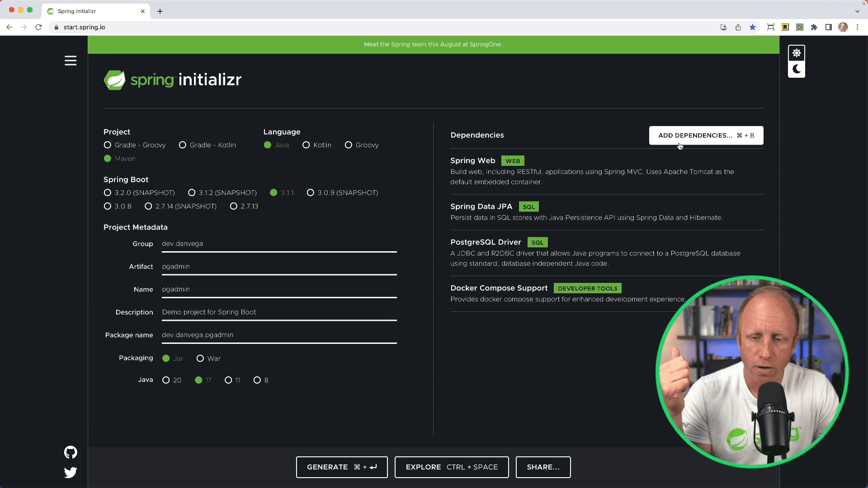Screen dimensions: 868x488
Task: Select Gradle - Kotlin as the project type
Action: pos(183,145)
